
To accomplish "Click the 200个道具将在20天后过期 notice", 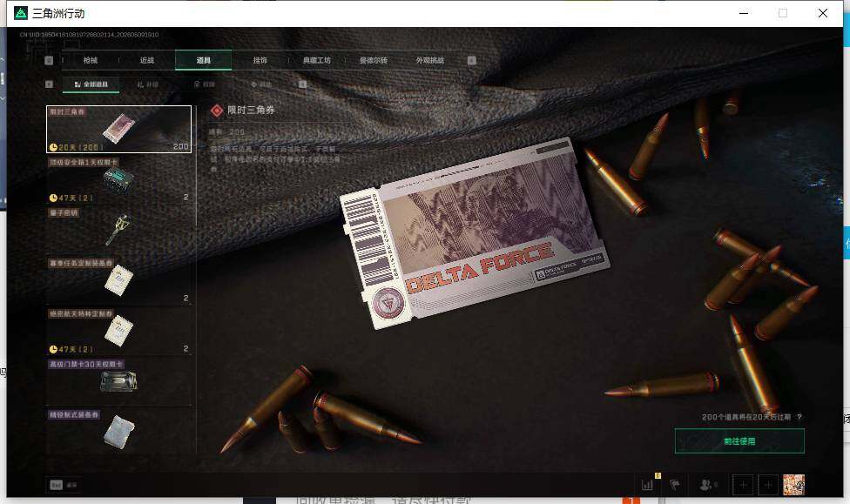I will pos(745,417).
